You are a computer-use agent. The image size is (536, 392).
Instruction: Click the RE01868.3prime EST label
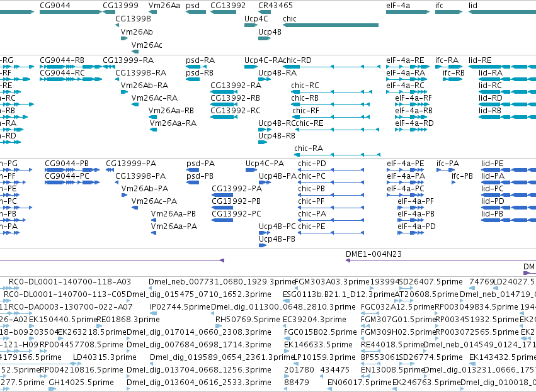pos(128,320)
